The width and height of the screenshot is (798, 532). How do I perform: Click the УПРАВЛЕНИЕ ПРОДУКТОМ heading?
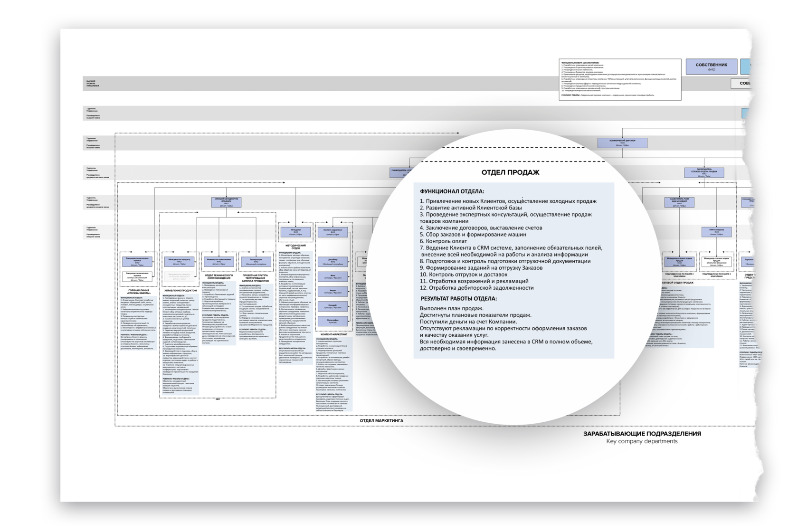[180, 290]
